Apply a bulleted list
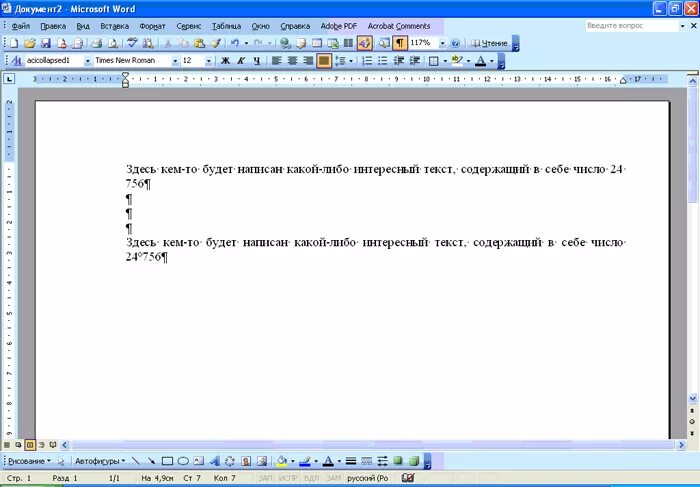 [383, 61]
